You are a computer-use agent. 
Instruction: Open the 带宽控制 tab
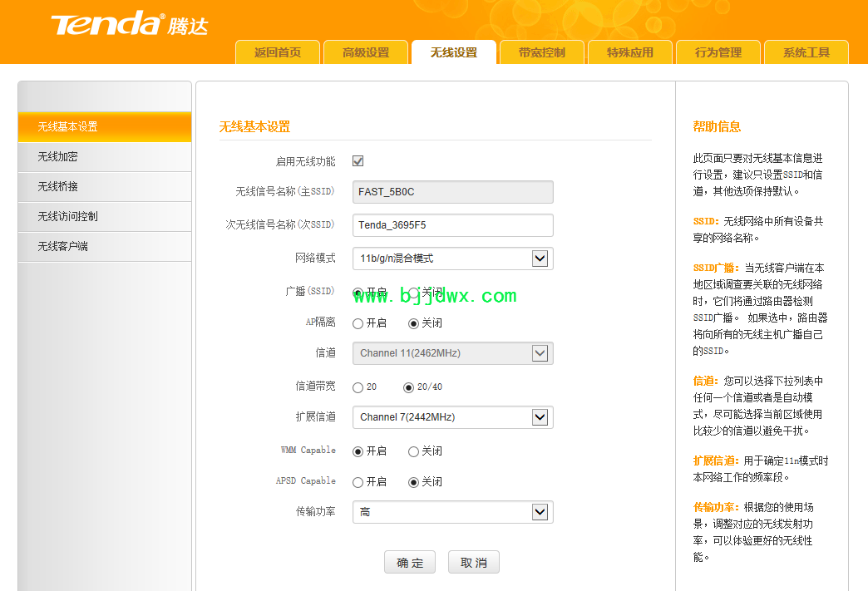tap(542, 52)
